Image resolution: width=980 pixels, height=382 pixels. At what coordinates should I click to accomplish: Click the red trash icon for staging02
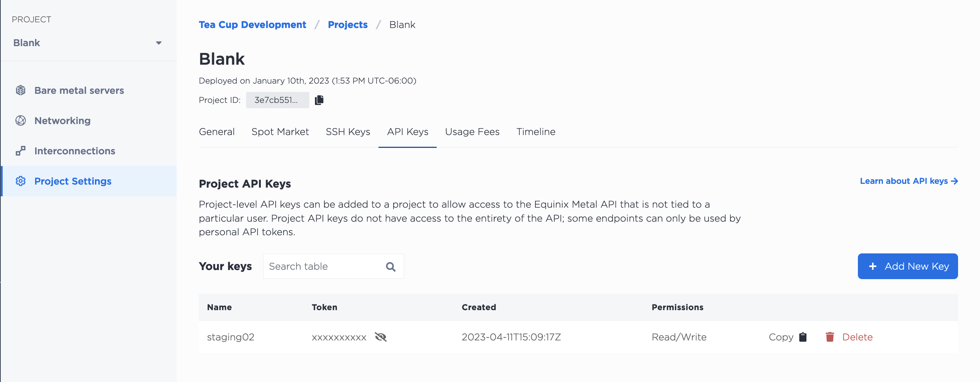tap(830, 337)
